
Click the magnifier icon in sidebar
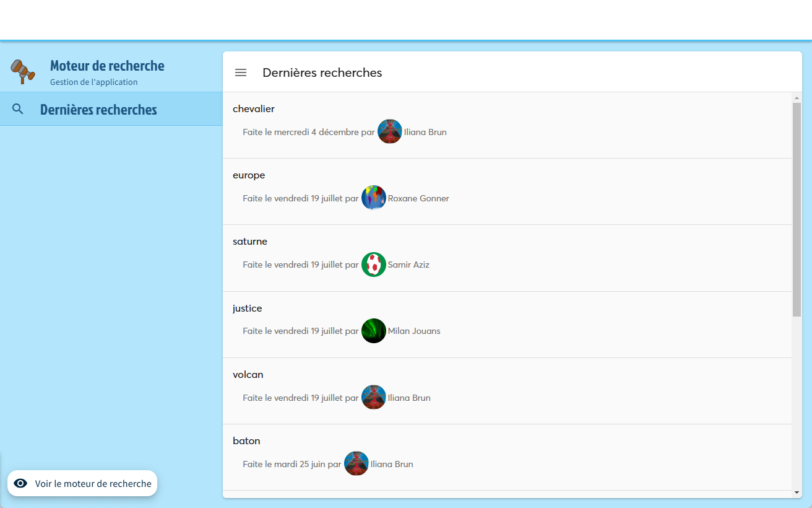click(x=18, y=109)
